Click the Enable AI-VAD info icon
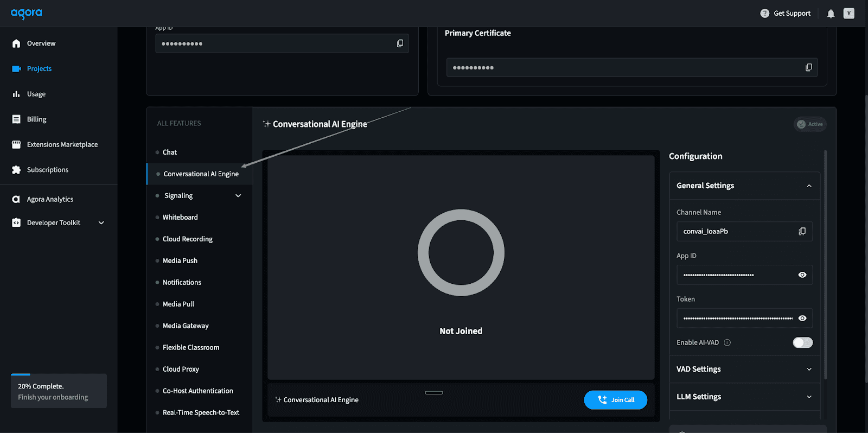This screenshot has height=433, width=868. [x=727, y=342]
